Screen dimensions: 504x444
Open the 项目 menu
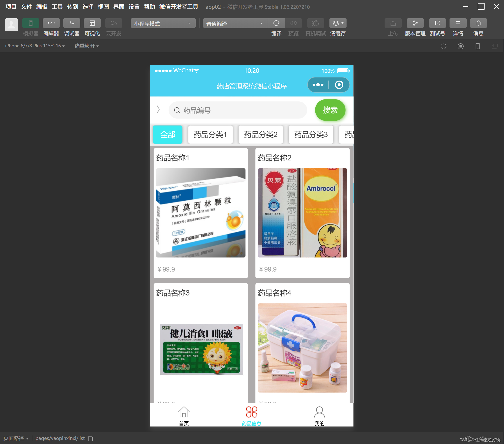(11, 7)
